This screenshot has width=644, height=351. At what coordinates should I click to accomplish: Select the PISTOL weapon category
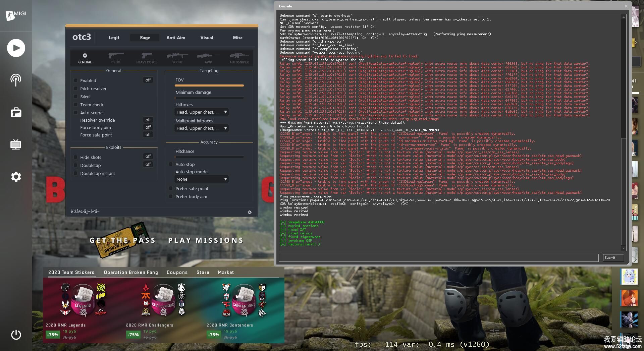(x=116, y=58)
